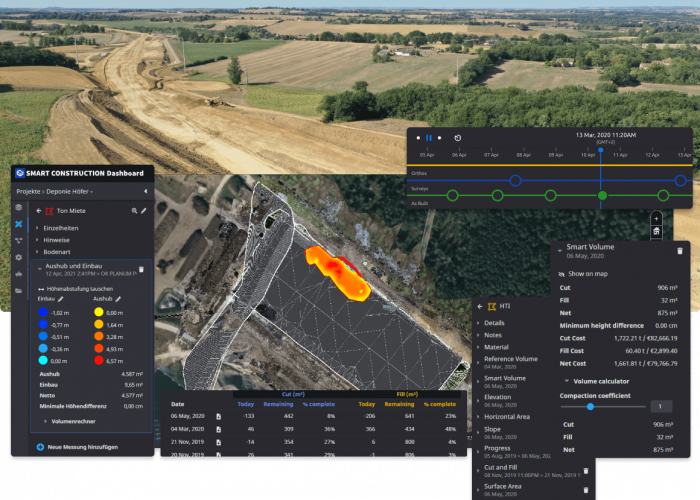Pause the timeline playback

point(429,138)
